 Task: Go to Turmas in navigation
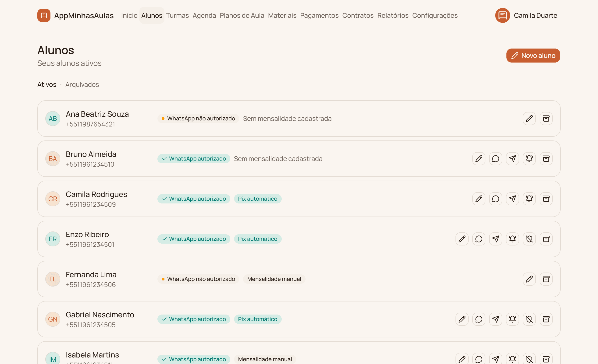[x=177, y=15]
